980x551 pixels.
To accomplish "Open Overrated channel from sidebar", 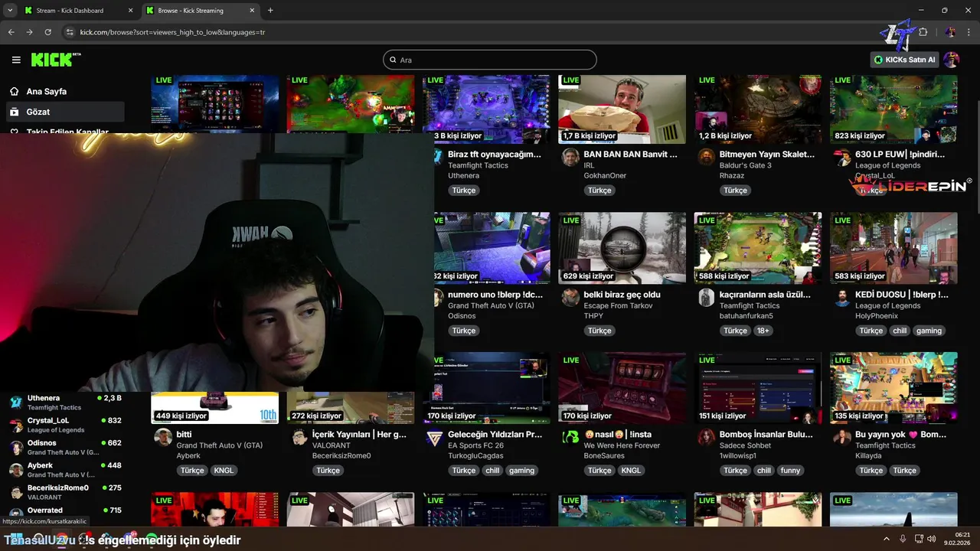I will 64,512.
